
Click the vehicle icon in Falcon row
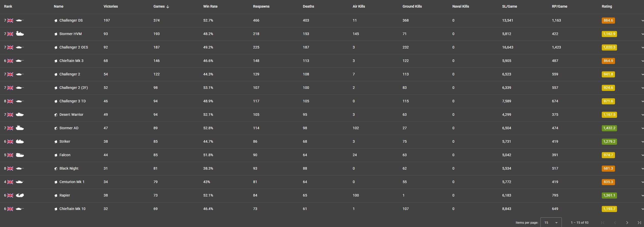click(20, 155)
